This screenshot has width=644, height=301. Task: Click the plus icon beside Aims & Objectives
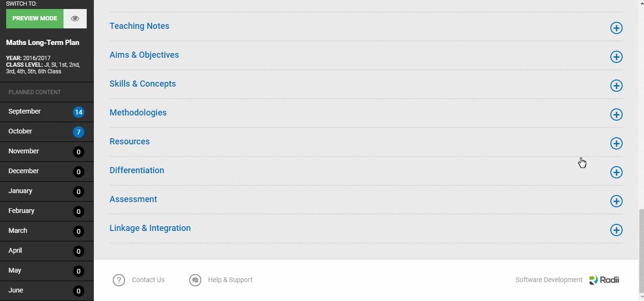pos(616,57)
